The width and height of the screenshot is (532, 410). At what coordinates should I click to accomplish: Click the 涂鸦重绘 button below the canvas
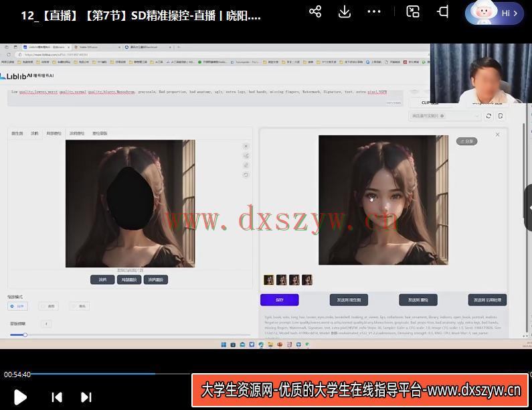pyautogui.click(x=156, y=279)
